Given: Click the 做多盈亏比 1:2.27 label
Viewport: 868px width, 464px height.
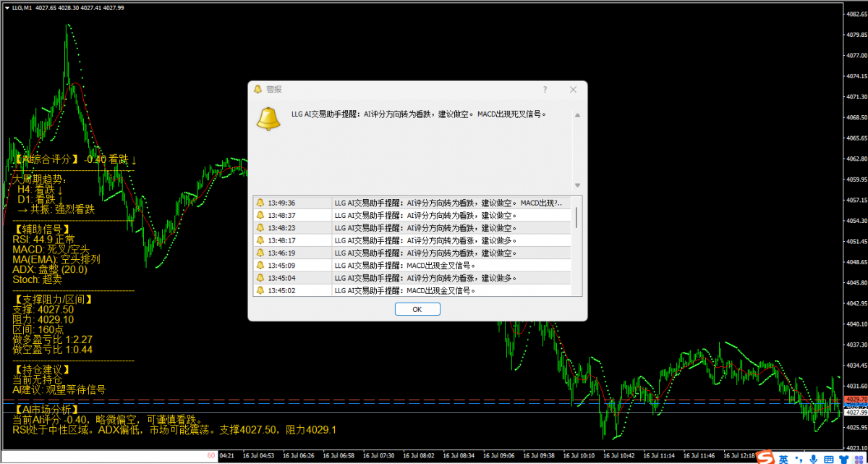Looking at the screenshot, I should [x=53, y=339].
